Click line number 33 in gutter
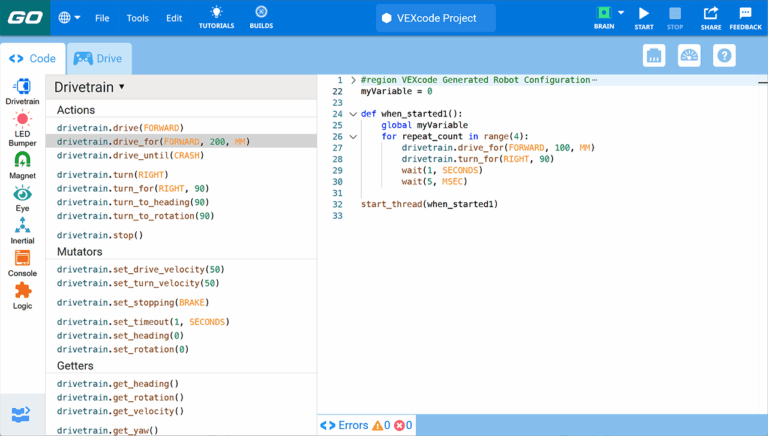The image size is (768, 436). coord(337,216)
